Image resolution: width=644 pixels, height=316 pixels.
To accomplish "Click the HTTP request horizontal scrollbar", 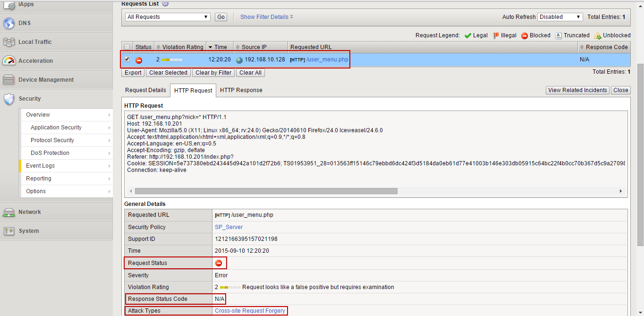I will click(x=266, y=191).
